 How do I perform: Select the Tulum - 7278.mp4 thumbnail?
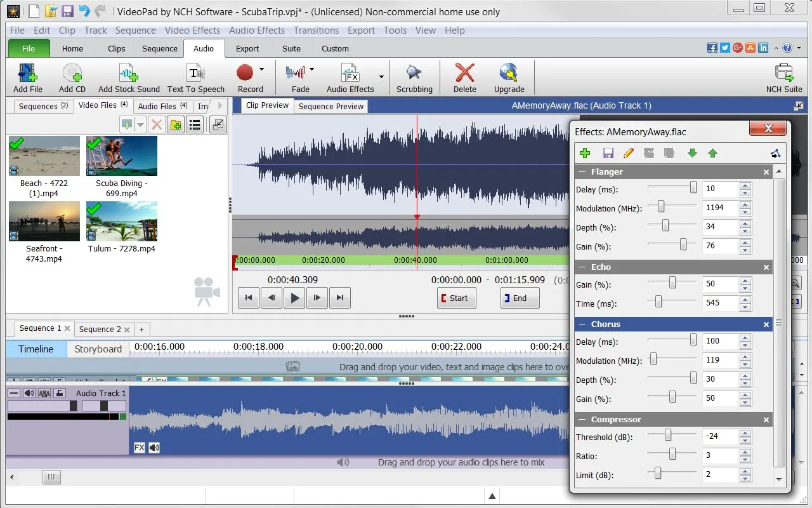pos(122,221)
